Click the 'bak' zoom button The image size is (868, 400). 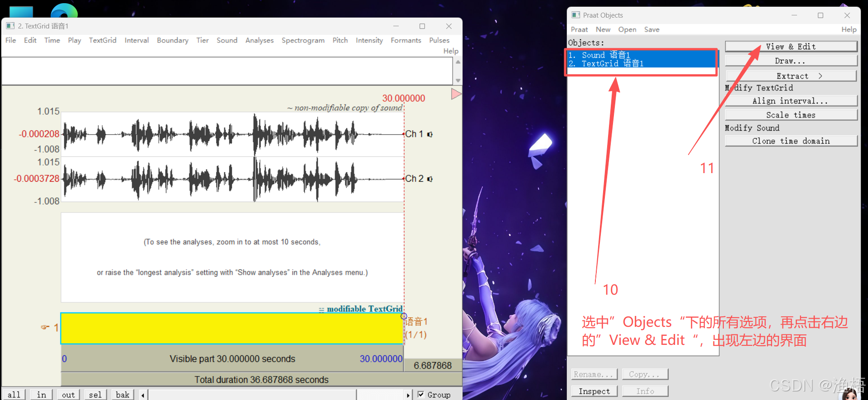pos(123,395)
